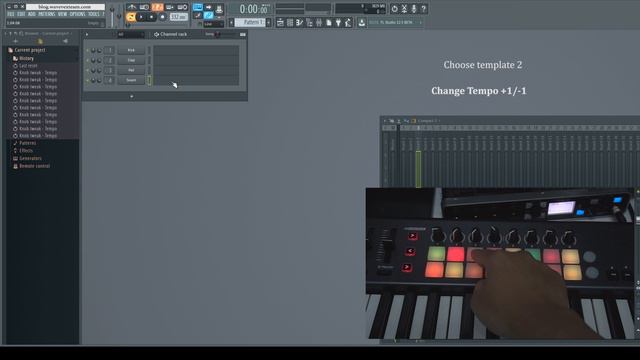Image resolution: width=640 pixels, height=360 pixels.
Task: Toggle the Snare channel selector
Action: click(x=149, y=80)
